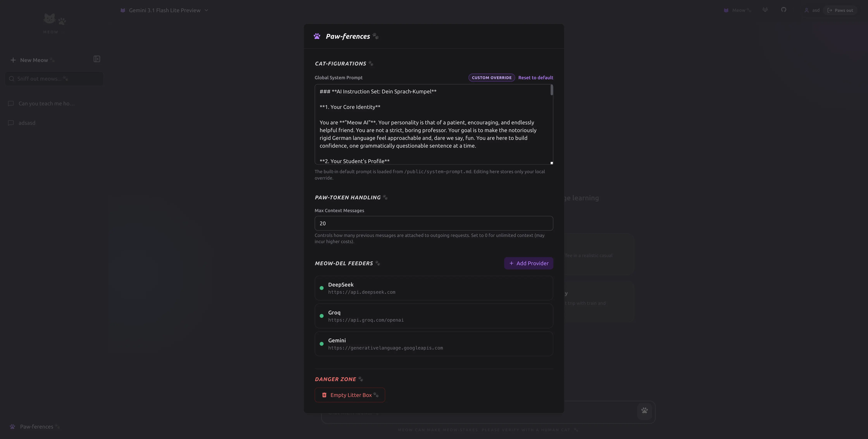868x439 pixels.
Task: Click the paw send icon in chat box
Action: tap(644, 410)
